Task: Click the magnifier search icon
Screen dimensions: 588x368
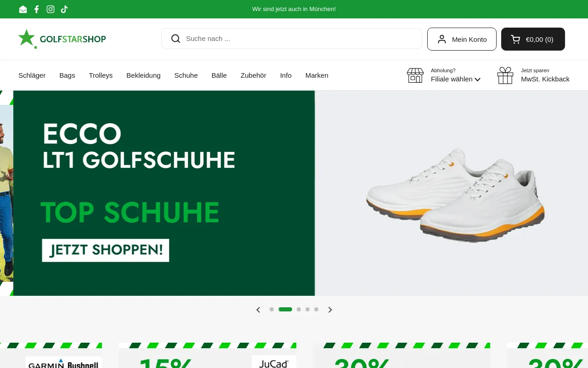Action: [175, 39]
